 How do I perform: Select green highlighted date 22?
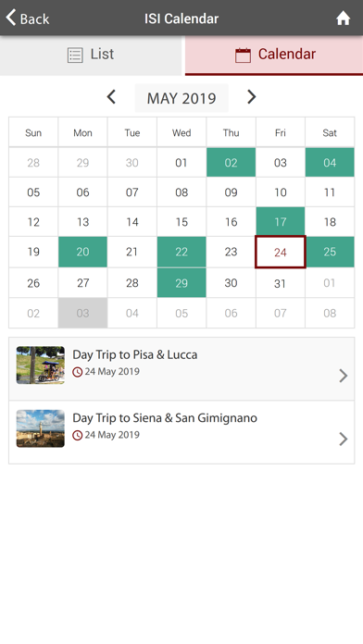point(181,252)
